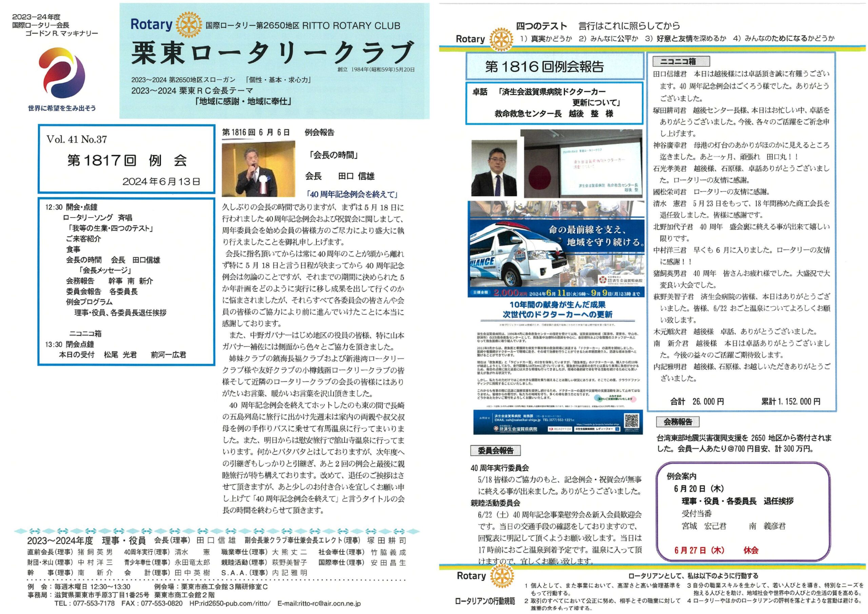Click the blue 40周年記念例会を終えて title
868x614 pixels.
(x=352, y=194)
